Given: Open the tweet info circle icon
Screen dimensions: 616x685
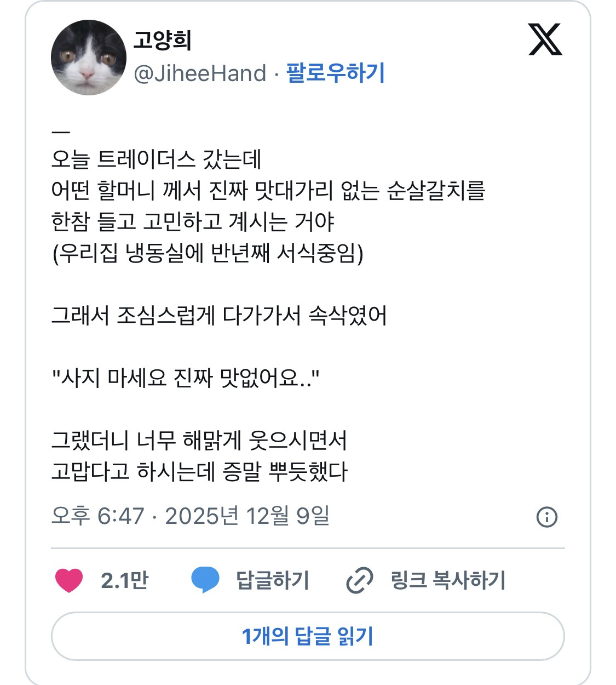Looking at the screenshot, I should [546, 517].
